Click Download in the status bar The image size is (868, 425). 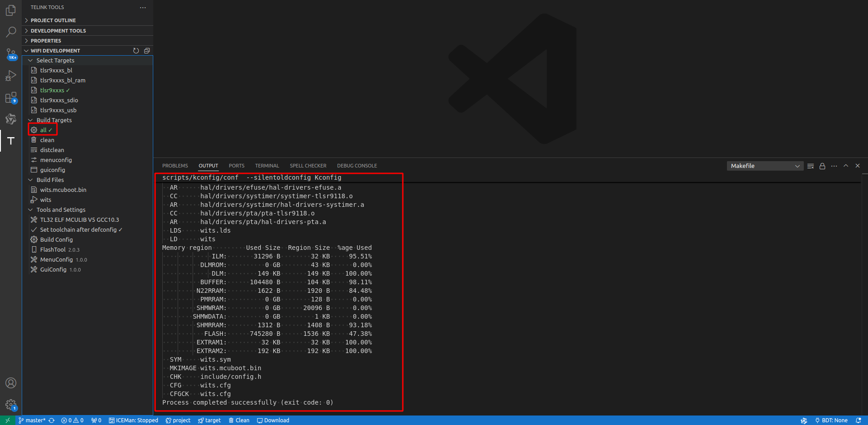[273, 420]
